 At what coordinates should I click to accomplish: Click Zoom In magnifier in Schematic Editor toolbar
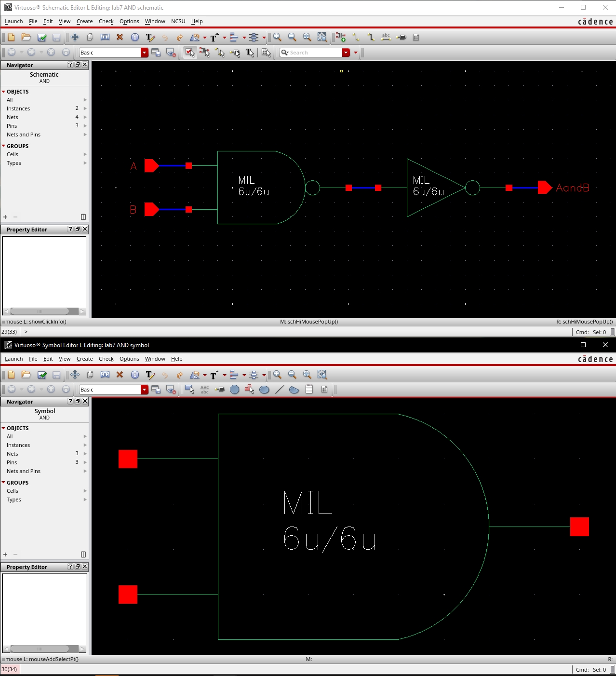coord(277,37)
